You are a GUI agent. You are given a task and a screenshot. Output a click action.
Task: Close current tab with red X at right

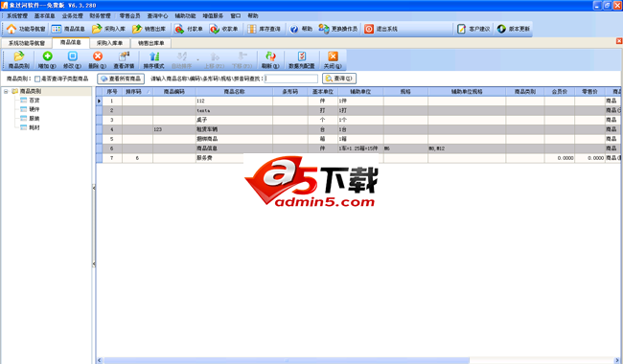click(619, 41)
